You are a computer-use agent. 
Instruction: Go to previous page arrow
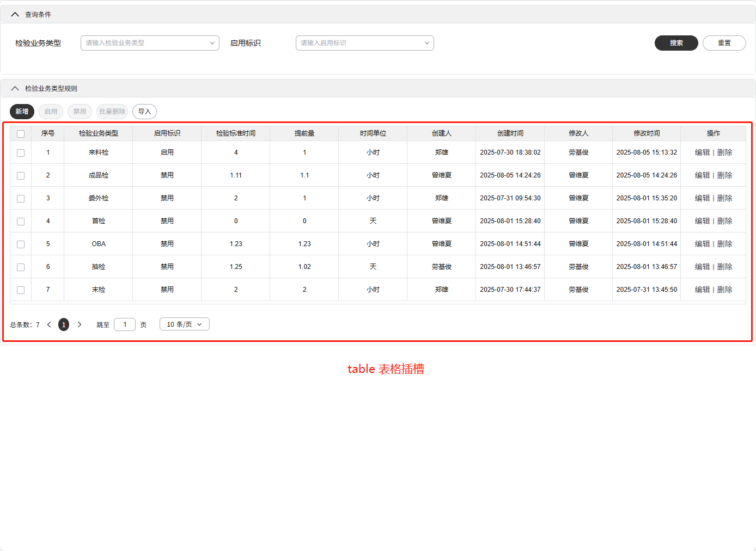tap(49, 325)
